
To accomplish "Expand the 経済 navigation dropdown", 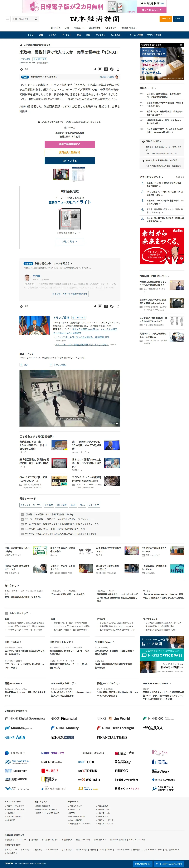I will click(80, 35).
